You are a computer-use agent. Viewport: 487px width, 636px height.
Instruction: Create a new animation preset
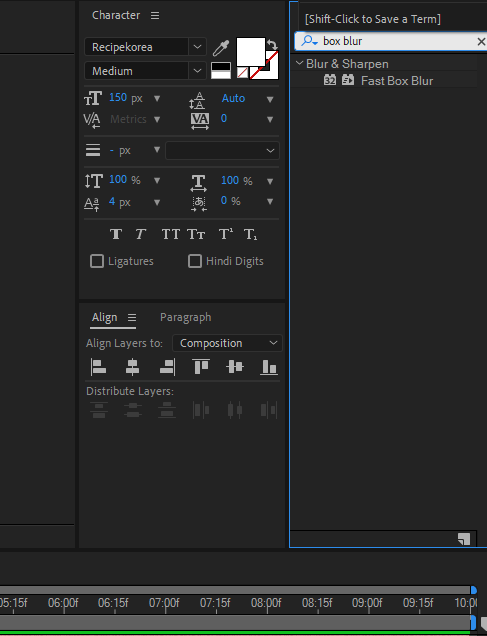coord(464,539)
